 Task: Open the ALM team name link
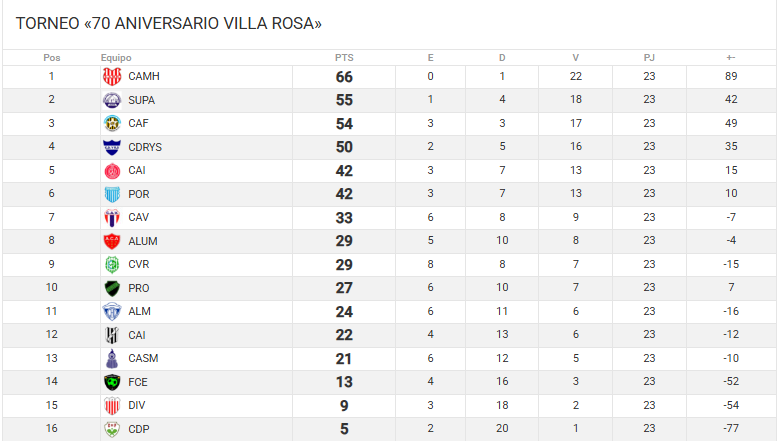(x=139, y=311)
